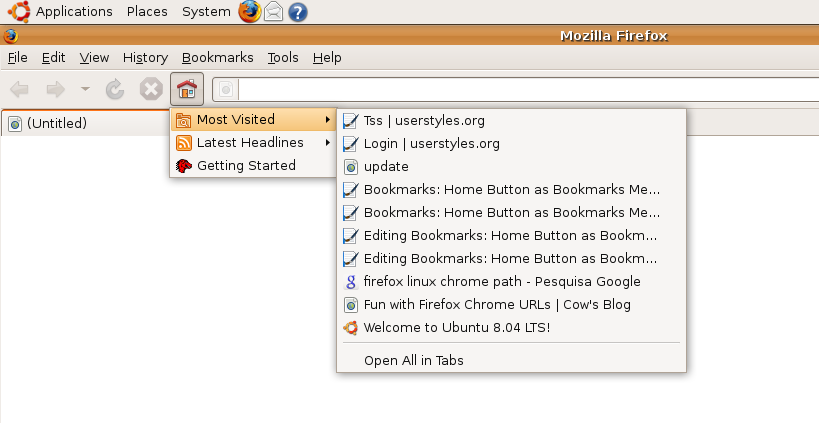Open the back/forward history dropdown arrow
819x423 pixels.
pyautogui.click(x=85, y=89)
